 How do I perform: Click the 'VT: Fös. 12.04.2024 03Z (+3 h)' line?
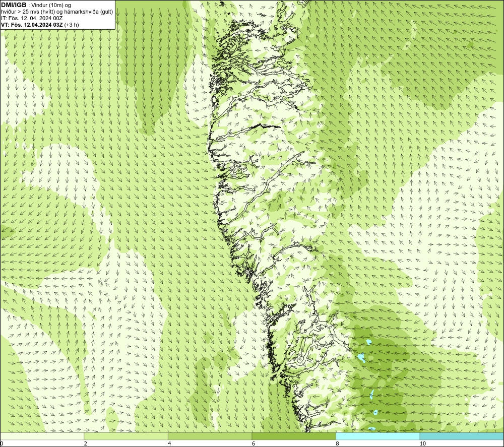click(40, 25)
